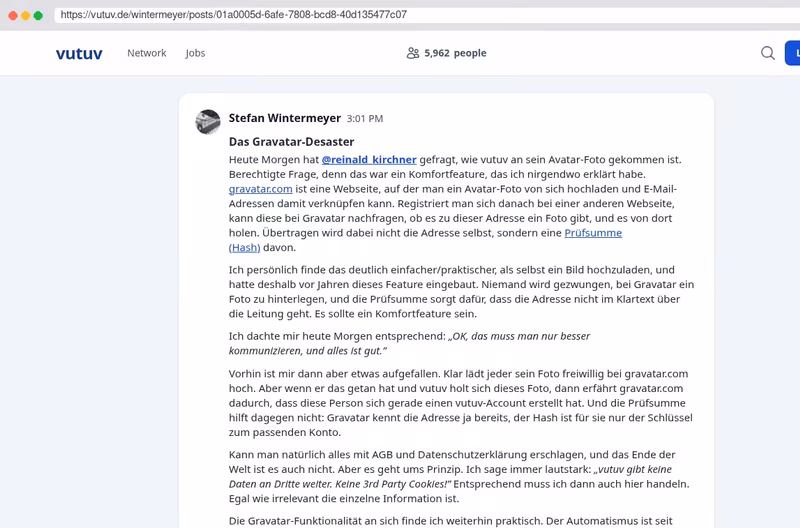This screenshot has height=528, width=800.
Task: Click the people group icon
Action: coord(413,53)
